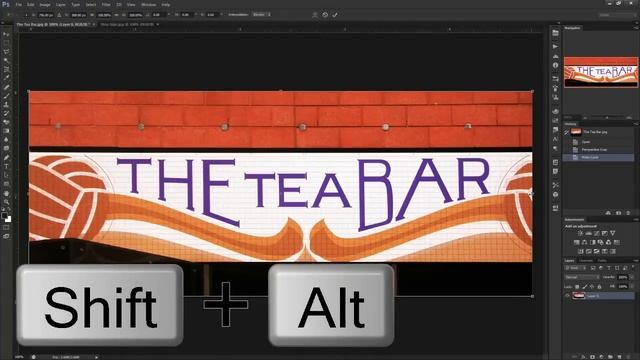The height and width of the screenshot is (360, 640).
Task: Add an Invert adjustment
Action: point(580,251)
